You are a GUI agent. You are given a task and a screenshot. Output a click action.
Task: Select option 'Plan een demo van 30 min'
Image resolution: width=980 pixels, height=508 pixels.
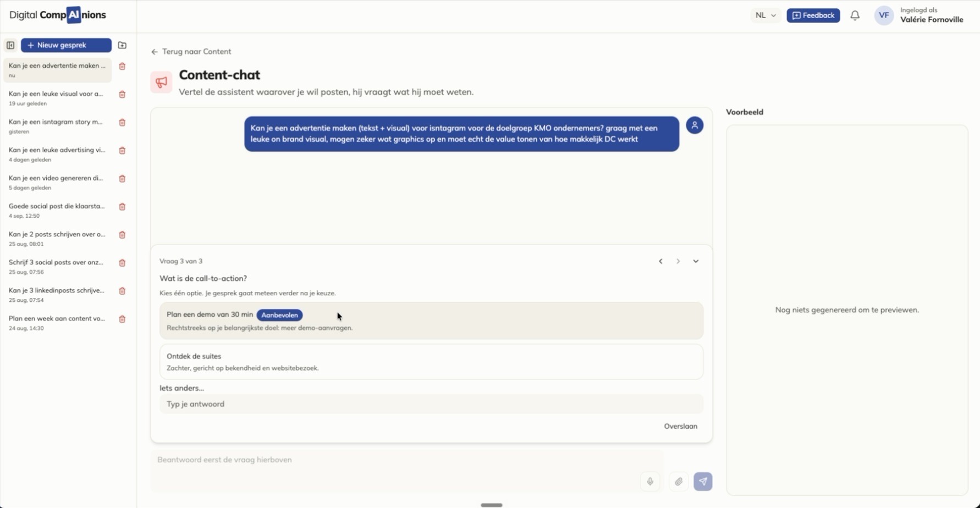coord(431,321)
